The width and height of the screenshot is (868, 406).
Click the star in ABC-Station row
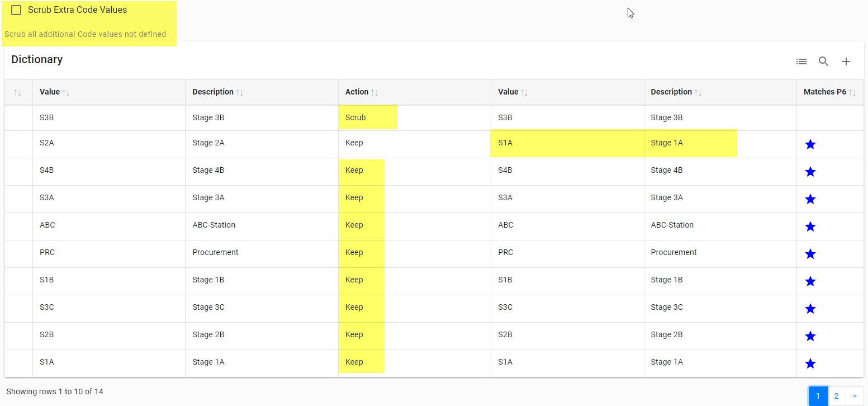[x=810, y=226]
